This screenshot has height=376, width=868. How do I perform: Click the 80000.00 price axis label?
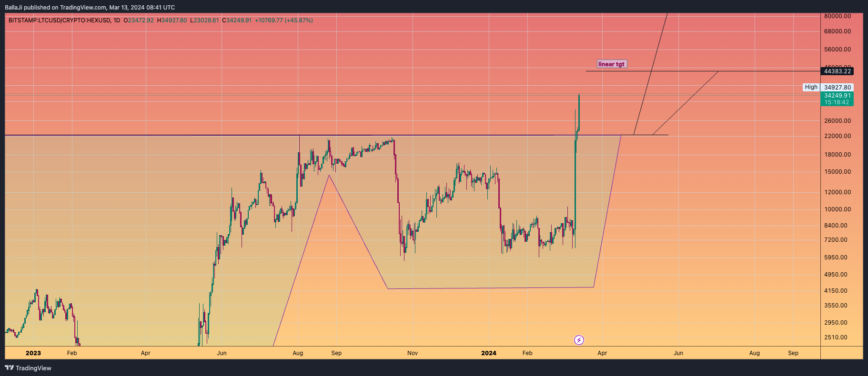[838, 16]
